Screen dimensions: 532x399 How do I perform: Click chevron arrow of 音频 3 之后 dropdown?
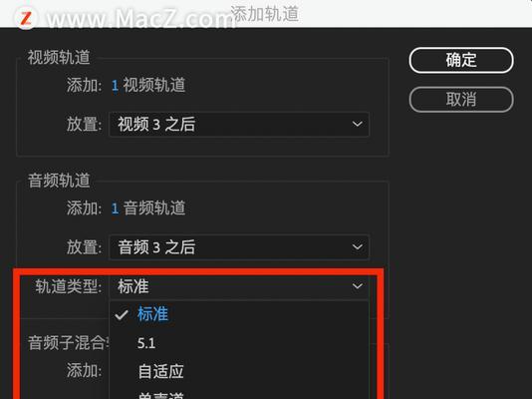(x=358, y=247)
